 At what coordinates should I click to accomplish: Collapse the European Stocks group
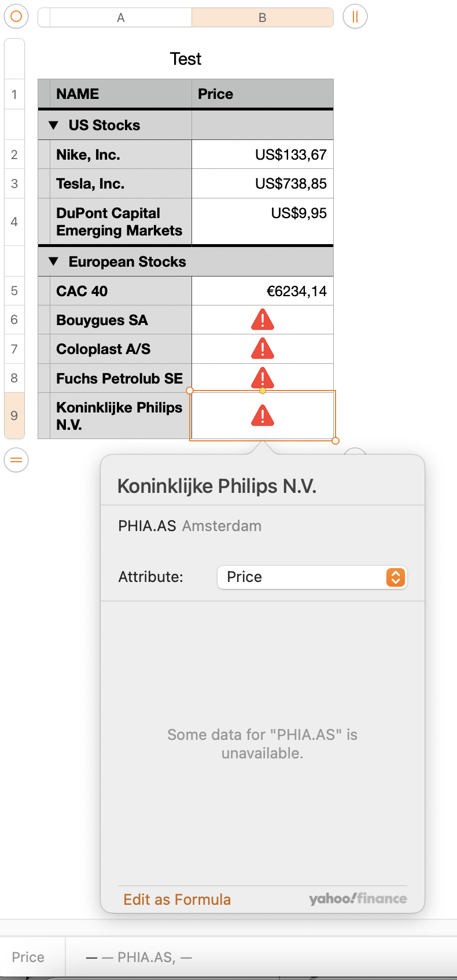pos(54,261)
